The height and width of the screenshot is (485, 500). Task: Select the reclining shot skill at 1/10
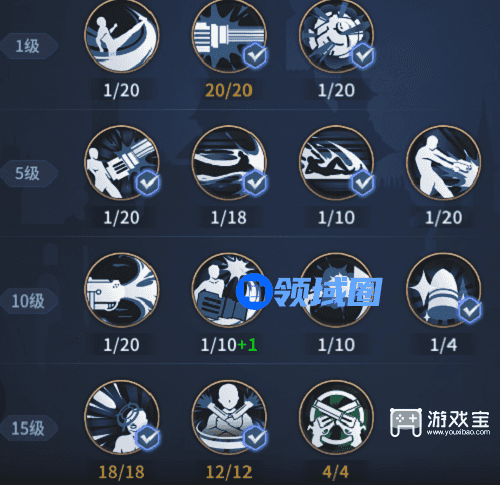click(337, 163)
